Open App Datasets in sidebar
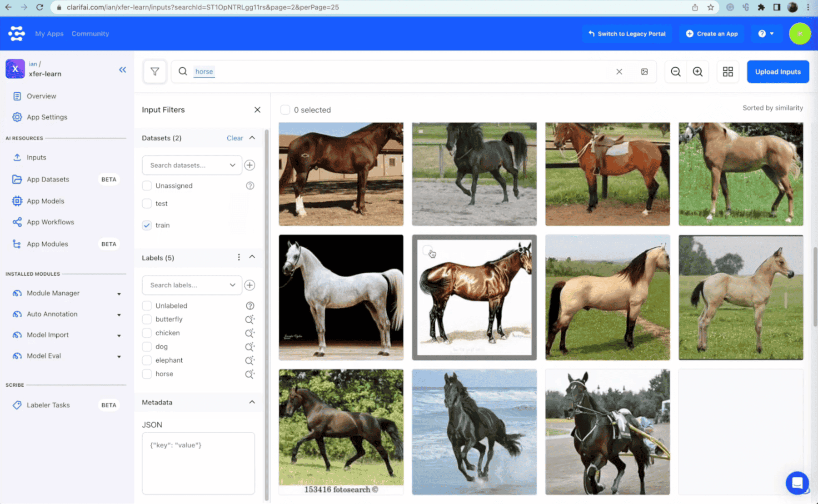 click(x=48, y=180)
